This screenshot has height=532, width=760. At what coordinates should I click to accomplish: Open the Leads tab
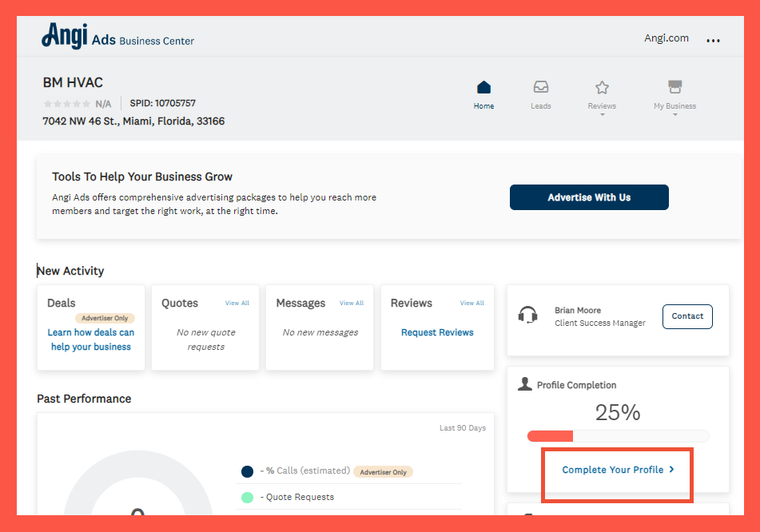541,106
